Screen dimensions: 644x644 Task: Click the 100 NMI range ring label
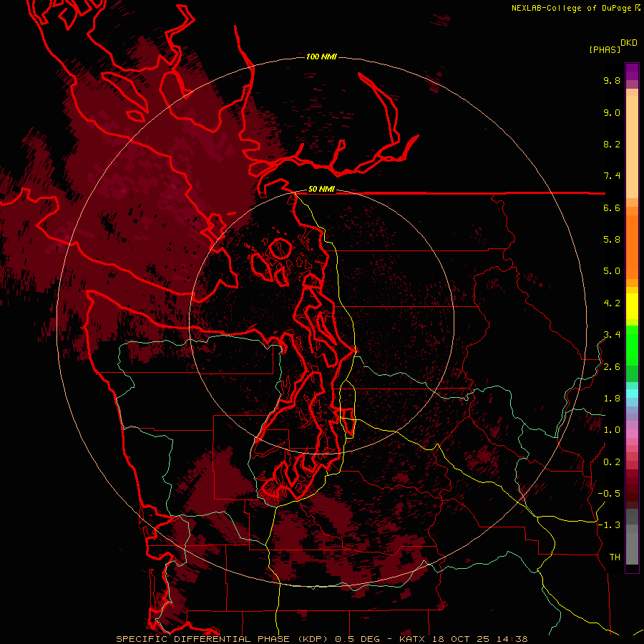tap(321, 57)
